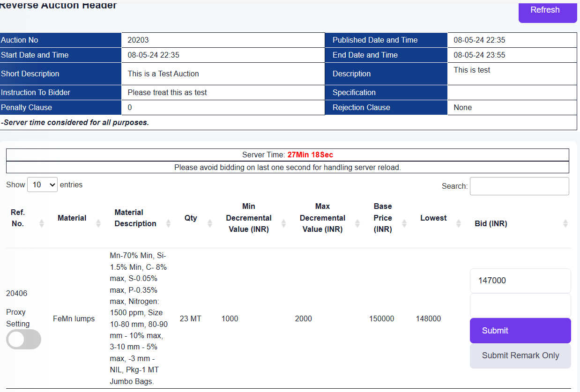Click the bid amount field showing 147000

[x=520, y=281]
